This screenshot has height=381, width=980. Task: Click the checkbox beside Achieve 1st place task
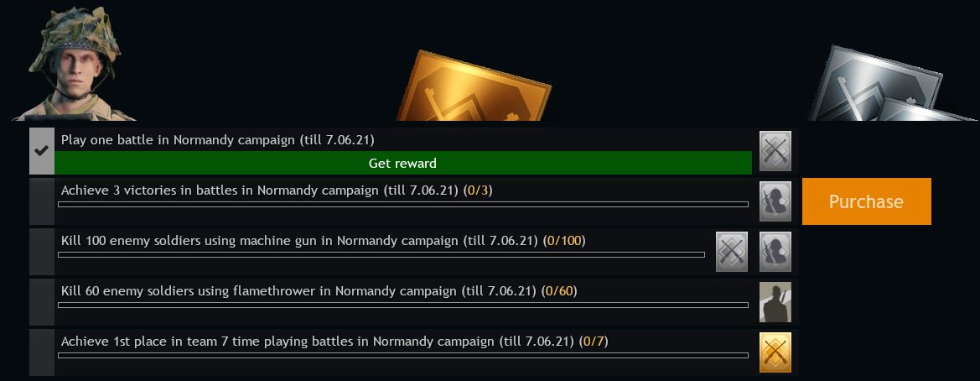coord(41,352)
